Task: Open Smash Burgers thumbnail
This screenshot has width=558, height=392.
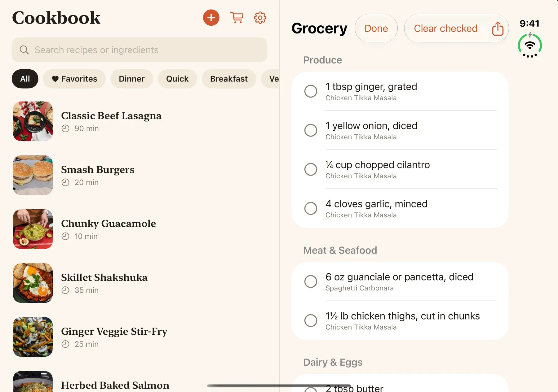Action: coord(33,175)
